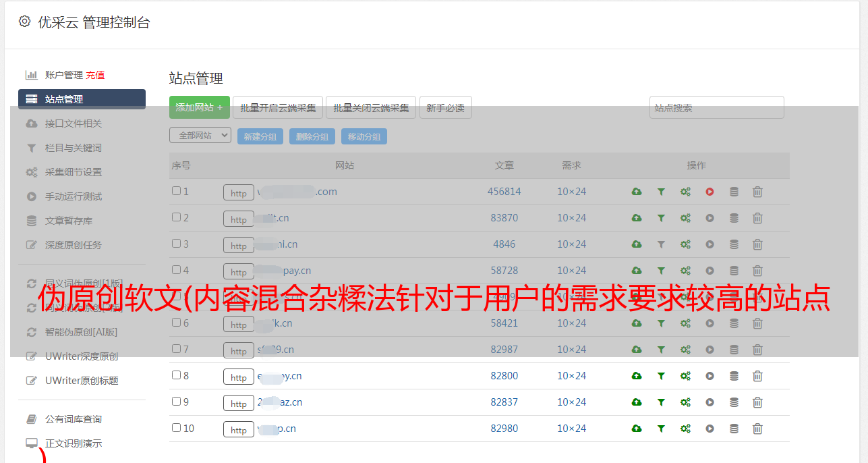The height and width of the screenshot is (463, 868).
Task: Open 深度原创任务 in the sidebar
Action: 74,245
